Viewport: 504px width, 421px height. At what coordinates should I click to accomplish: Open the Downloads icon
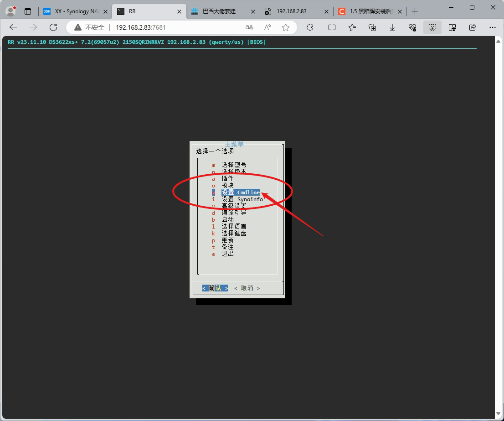click(x=392, y=27)
